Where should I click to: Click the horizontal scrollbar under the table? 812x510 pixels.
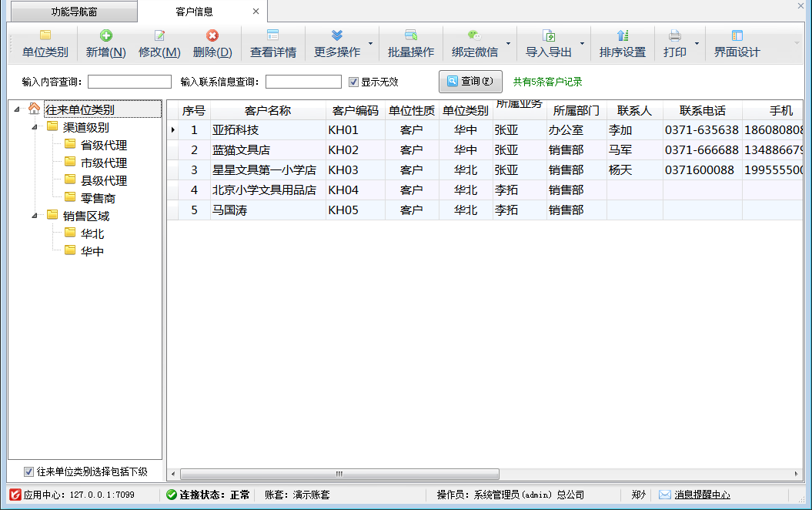[x=339, y=474]
